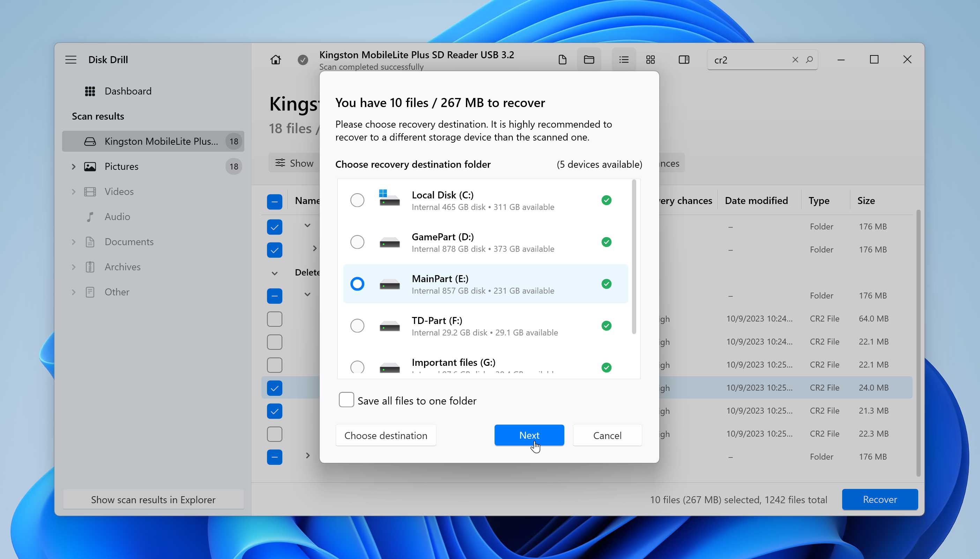Click Cancel in the recovery dialog

[x=607, y=435]
